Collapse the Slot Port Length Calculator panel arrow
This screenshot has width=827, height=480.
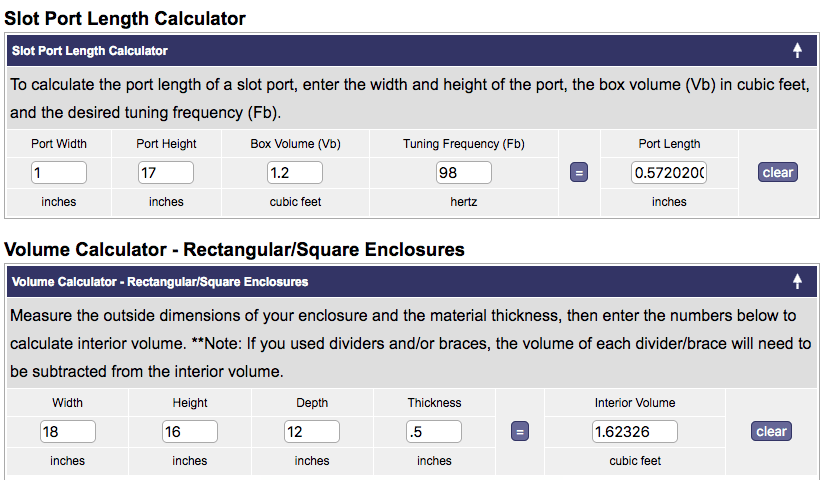pos(797,50)
